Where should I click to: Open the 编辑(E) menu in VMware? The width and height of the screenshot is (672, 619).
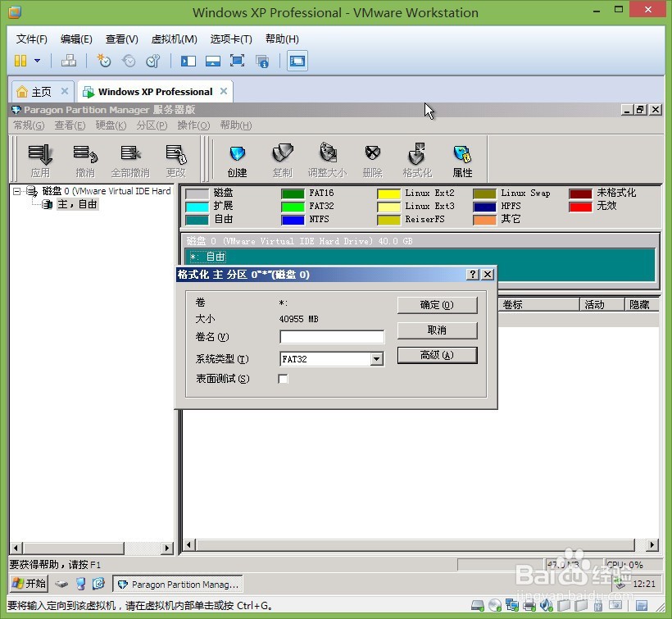pos(76,39)
